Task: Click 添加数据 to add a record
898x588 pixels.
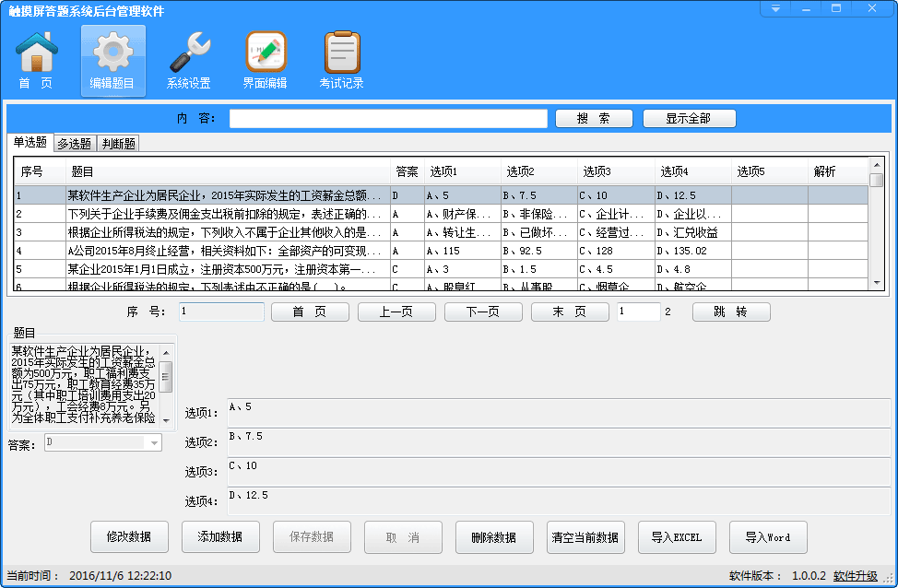Action: tap(220, 537)
